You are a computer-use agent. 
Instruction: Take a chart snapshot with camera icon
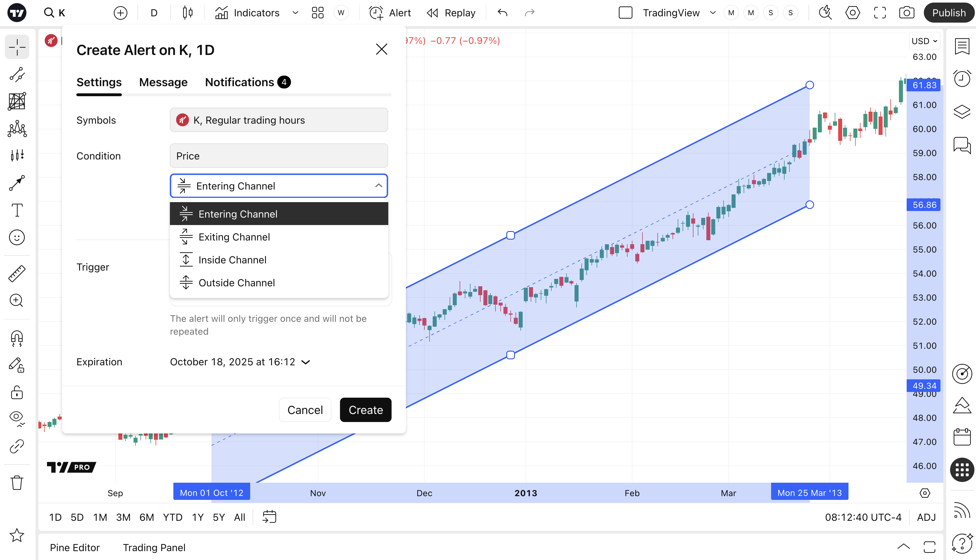click(x=906, y=13)
